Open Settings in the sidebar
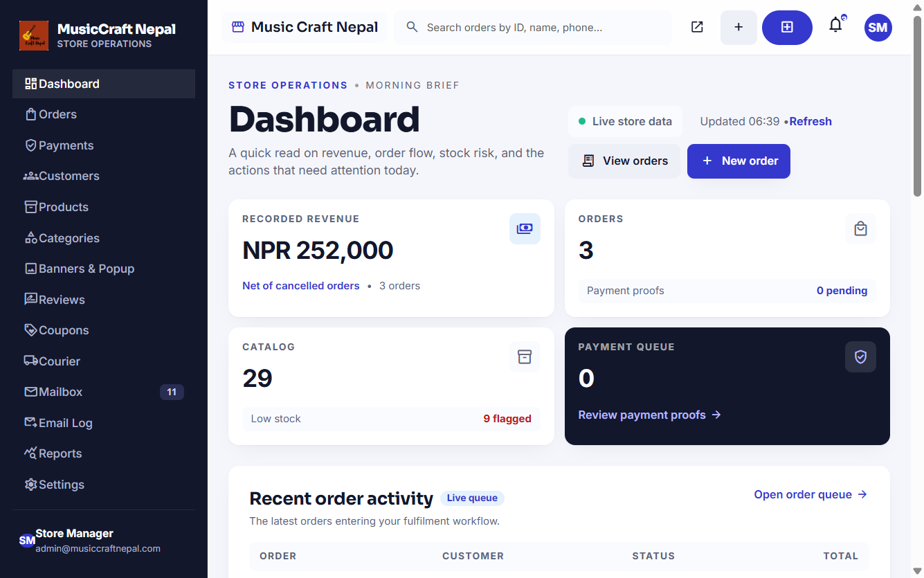The image size is (924, 578). pyautogui.click(x=104, y=485)
